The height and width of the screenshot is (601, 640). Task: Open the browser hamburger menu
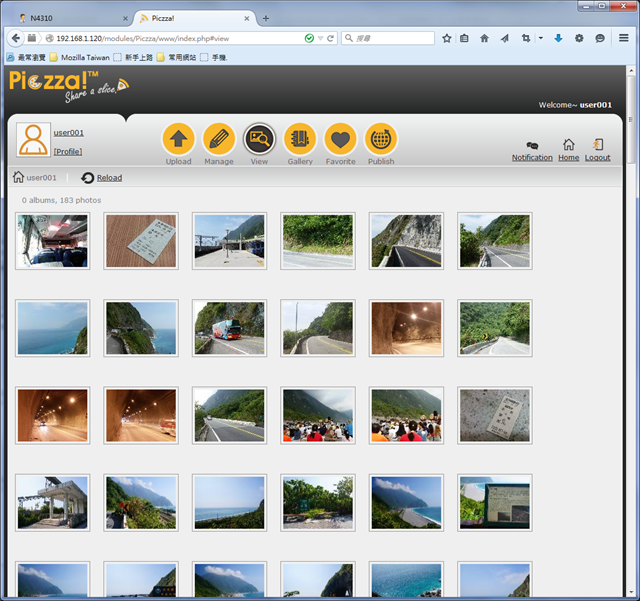click(623, 38)
